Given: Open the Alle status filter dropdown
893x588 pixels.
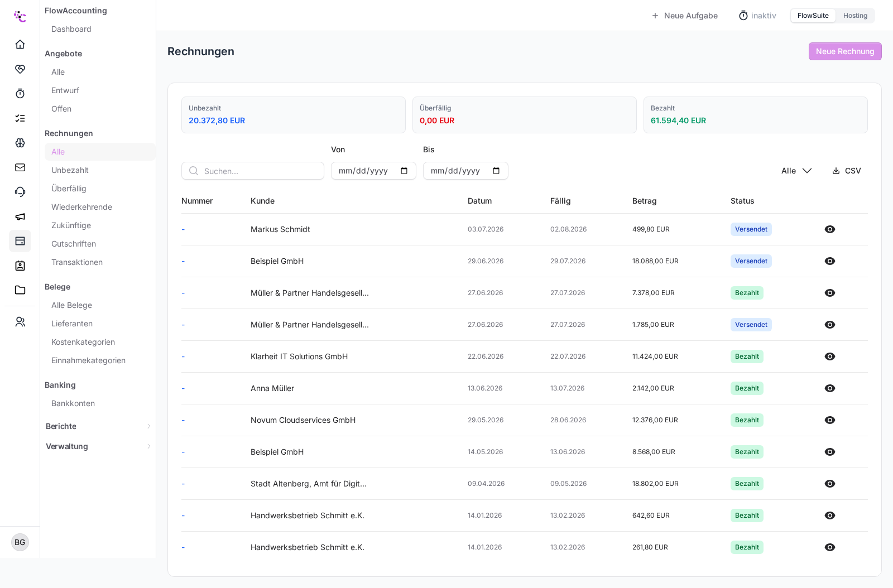Looking at the screenshot, I should tap(796, 171).
